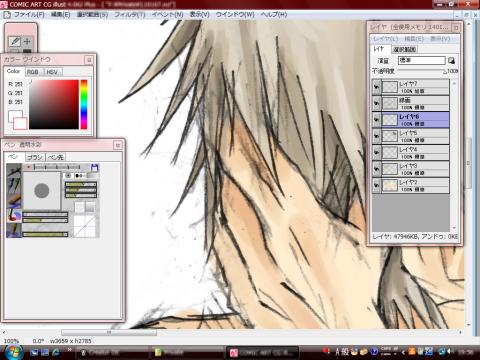Choose the second blue-pen preset thumbnail

pyautogui.click(x=14, y=185)
